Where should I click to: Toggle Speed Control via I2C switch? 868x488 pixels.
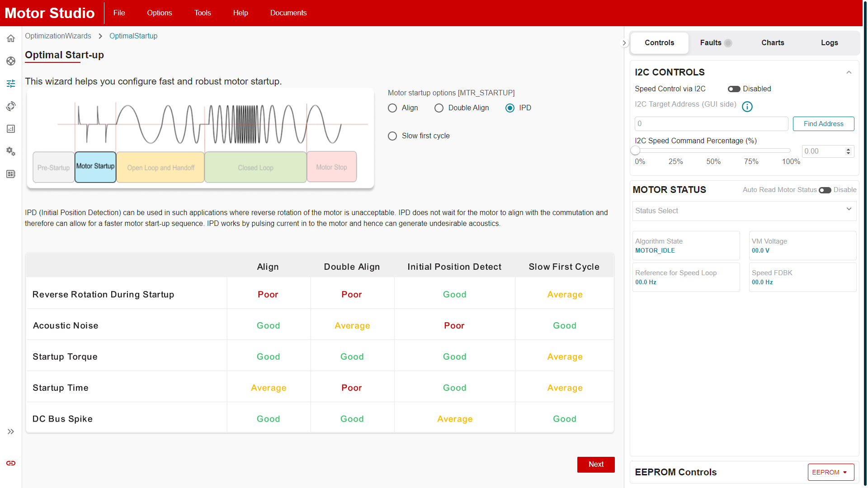pos(734,89)
